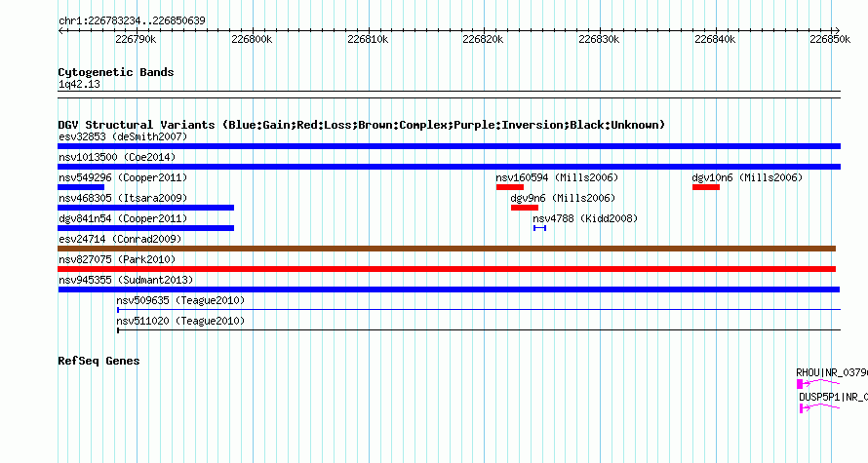868x463 pixels.
Task: Click the RHOU|NR_0379 gene label
Action: click(832, 372)
